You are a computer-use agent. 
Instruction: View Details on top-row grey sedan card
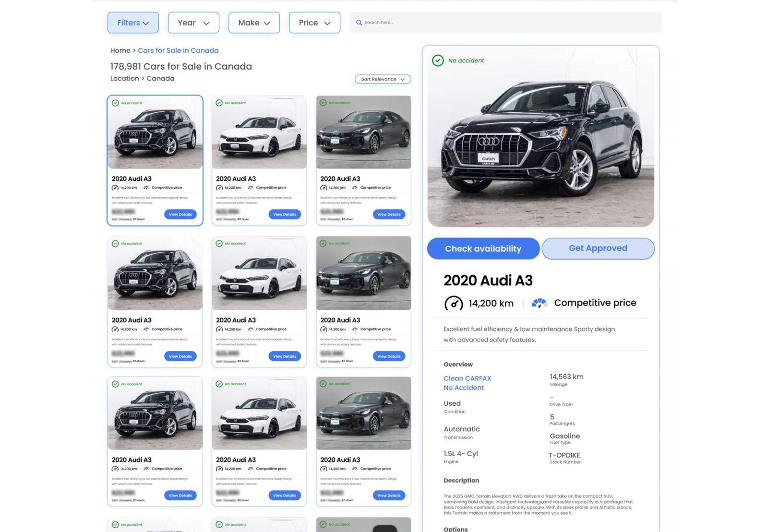pos(389,214)
